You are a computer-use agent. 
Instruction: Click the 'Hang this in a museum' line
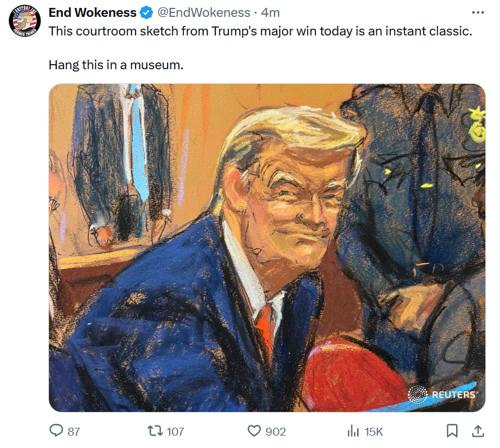tap(116, 65)
